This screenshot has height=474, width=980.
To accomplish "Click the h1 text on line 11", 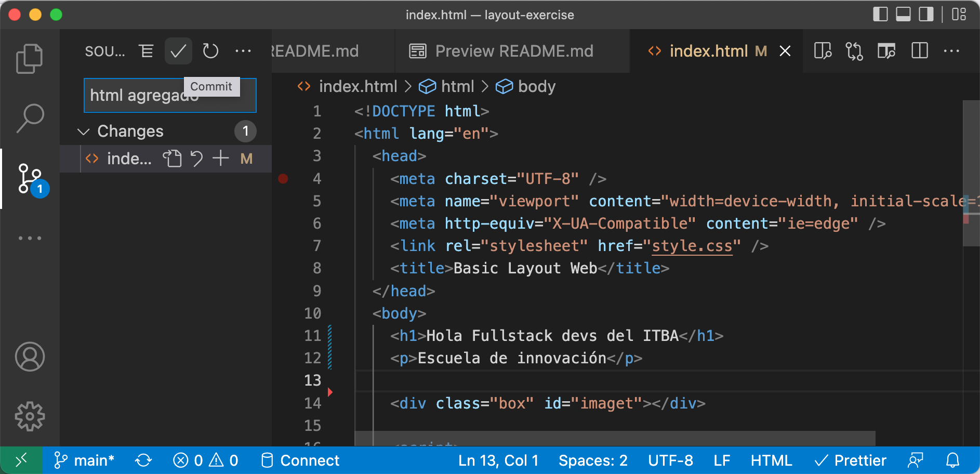I will click(552, 336).
